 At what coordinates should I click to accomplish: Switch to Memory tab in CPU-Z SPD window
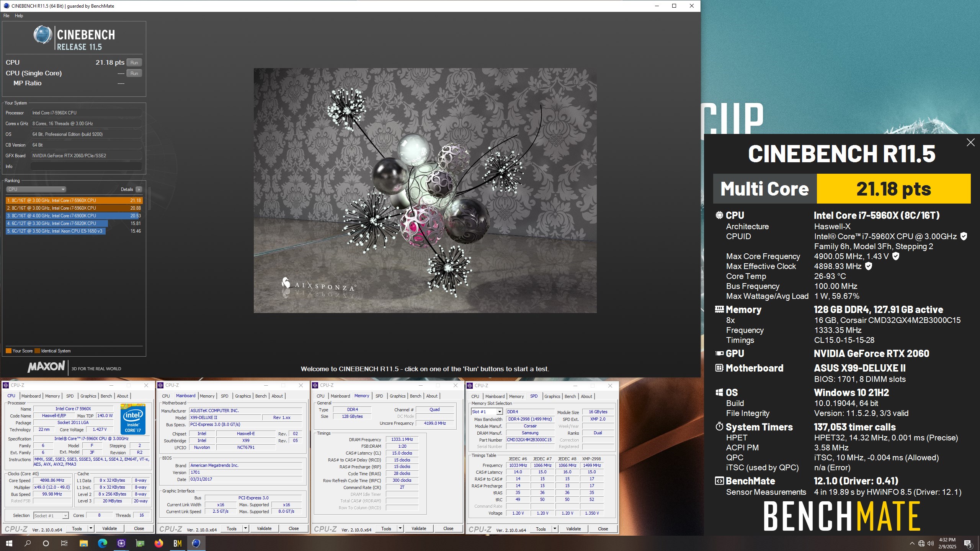pos(516,396)
